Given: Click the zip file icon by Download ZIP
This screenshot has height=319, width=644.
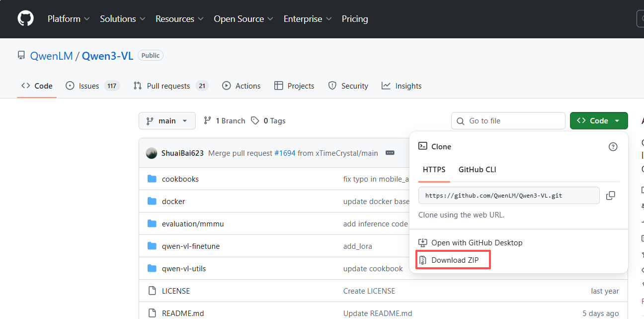Looking at the screenshot, I should (423, 260).
